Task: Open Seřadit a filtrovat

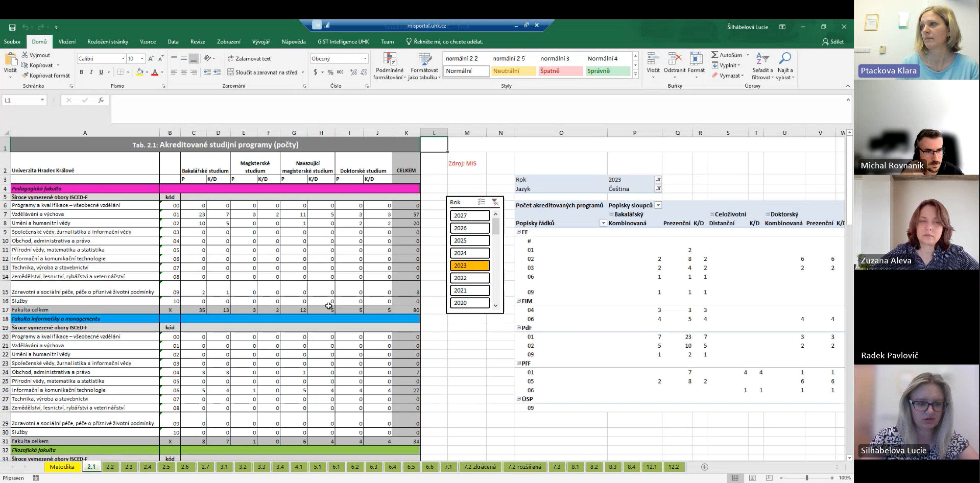Action: [763, 66]
